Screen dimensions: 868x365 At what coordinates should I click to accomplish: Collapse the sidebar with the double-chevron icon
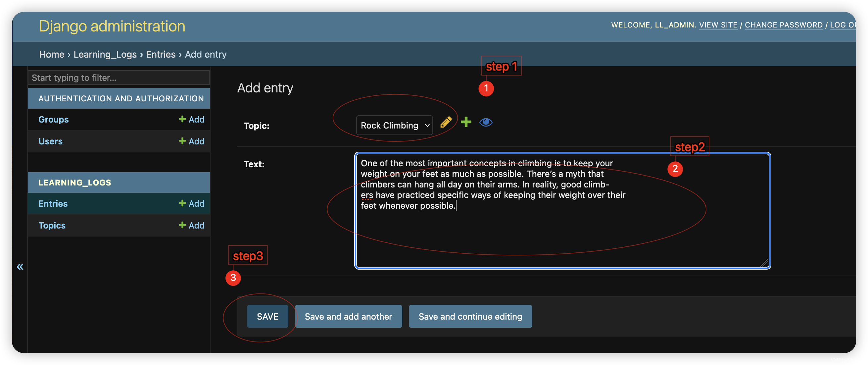pyautogui.click(x=20, y=267)
